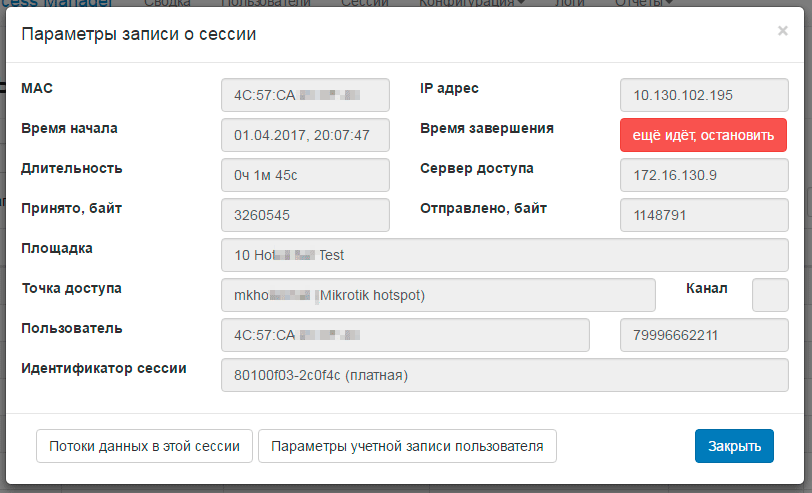812x493 pixels.
Task: Click the 'Точка доступа' Mikrotik hotspot field
Action: (x=438, y=295)
